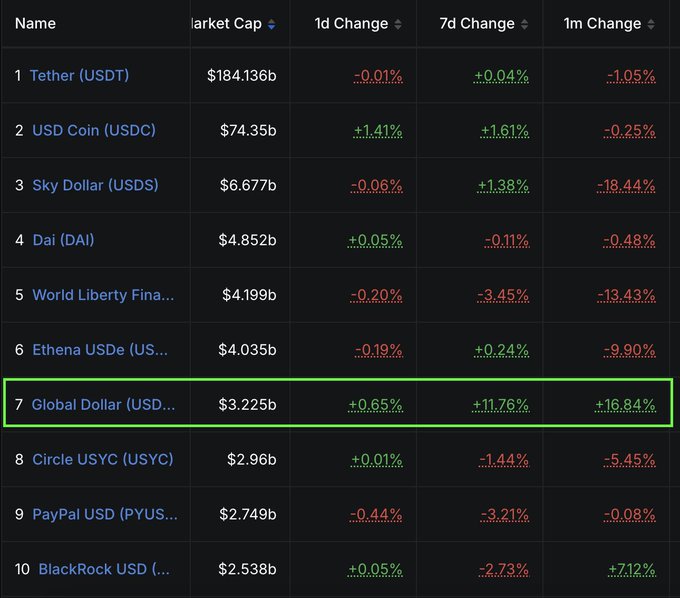This screenshot has width=680, height=598.
Task: Select market cap value $2.96b
Action: click(x=252, y=459)
